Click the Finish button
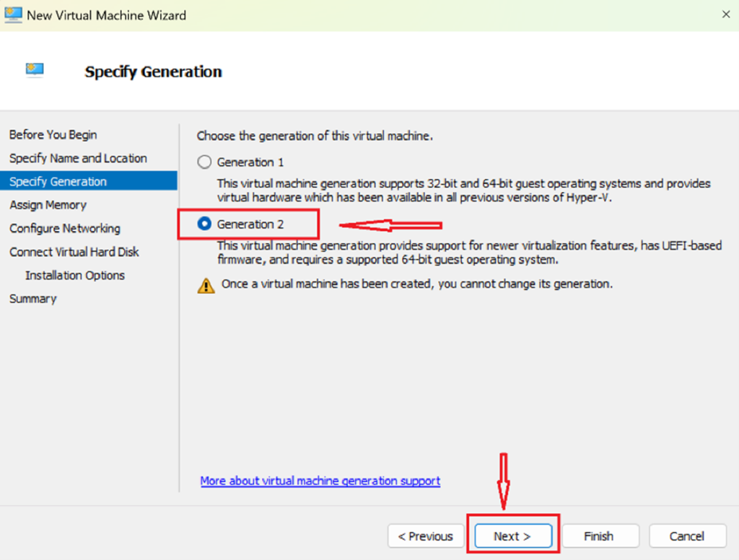 (598, 536)
